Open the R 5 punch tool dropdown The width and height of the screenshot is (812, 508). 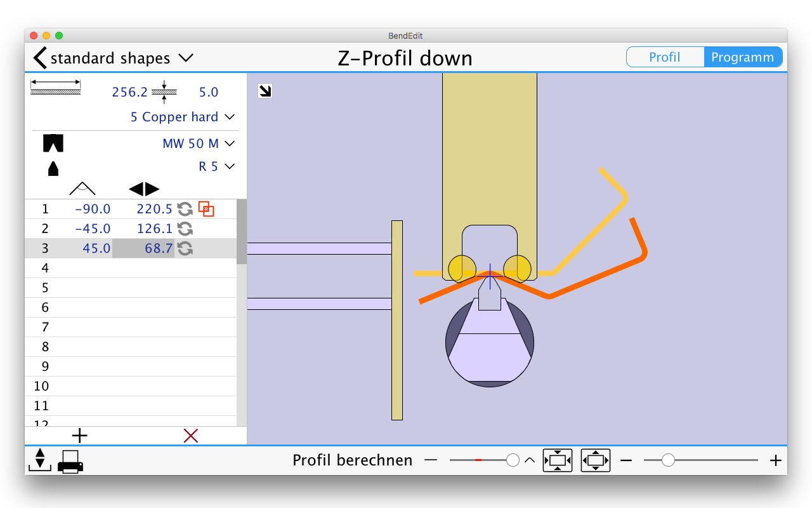click(x=216, y=166)
